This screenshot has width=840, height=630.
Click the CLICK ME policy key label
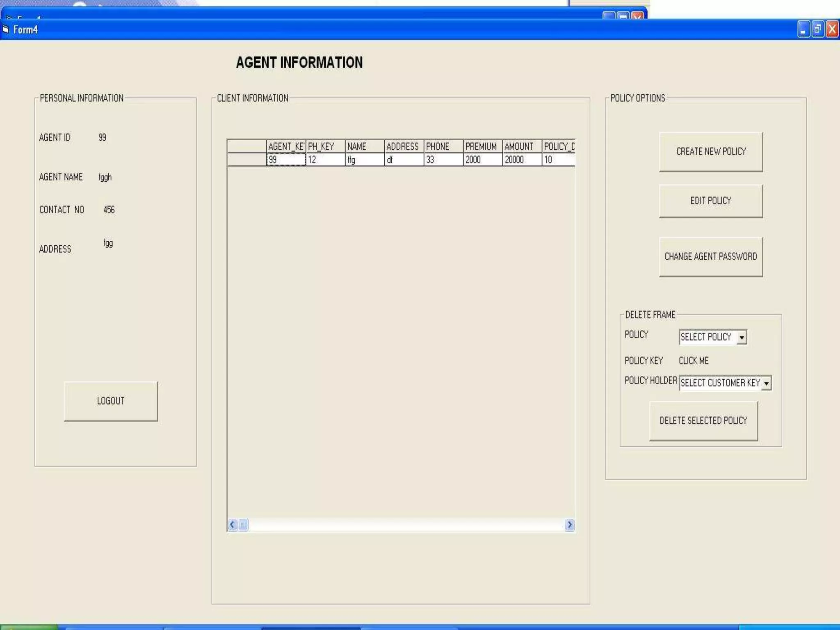point(693,361)
